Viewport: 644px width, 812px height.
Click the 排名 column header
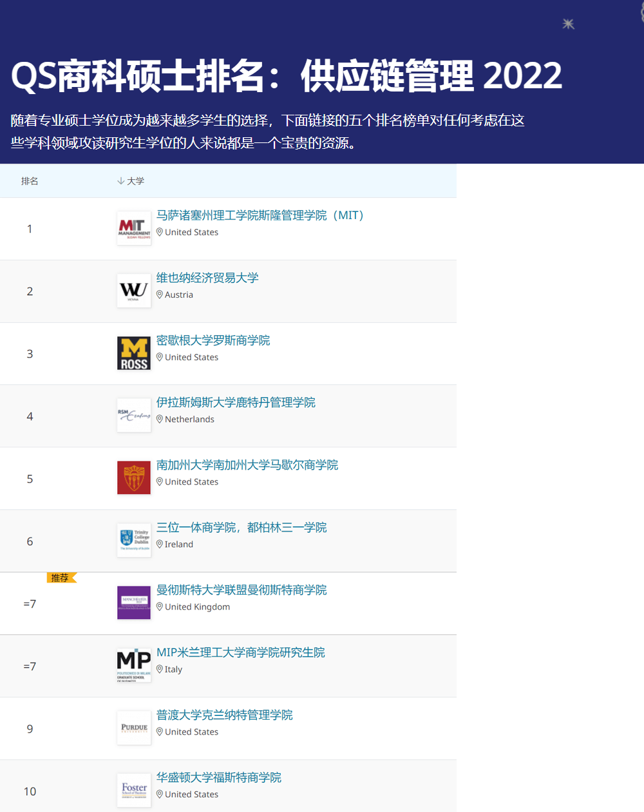30,181
